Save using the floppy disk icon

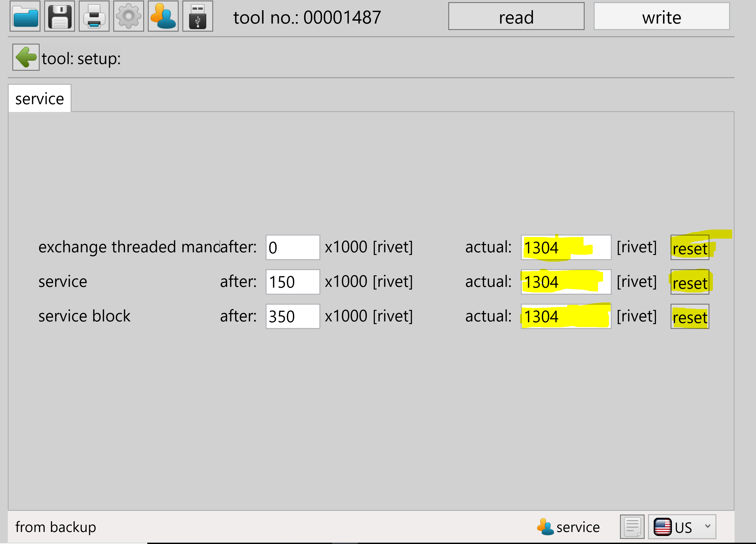point(60,16)
